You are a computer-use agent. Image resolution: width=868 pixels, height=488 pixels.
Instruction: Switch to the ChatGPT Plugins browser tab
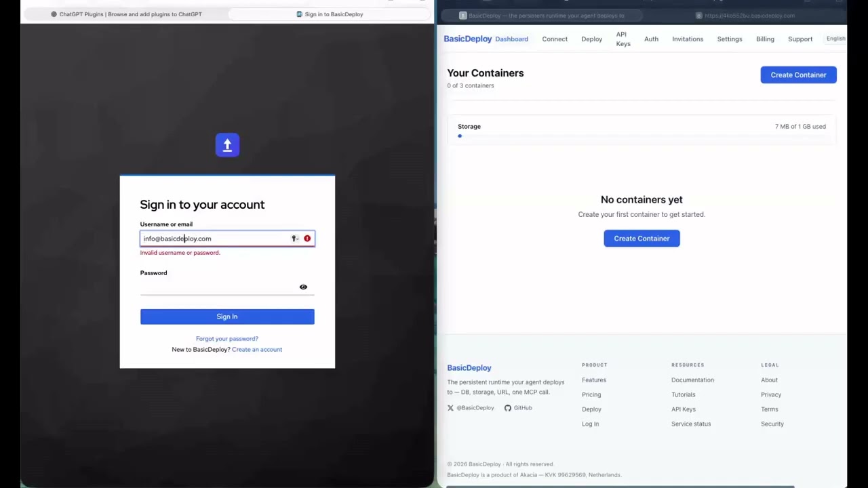tap(126, 14)
